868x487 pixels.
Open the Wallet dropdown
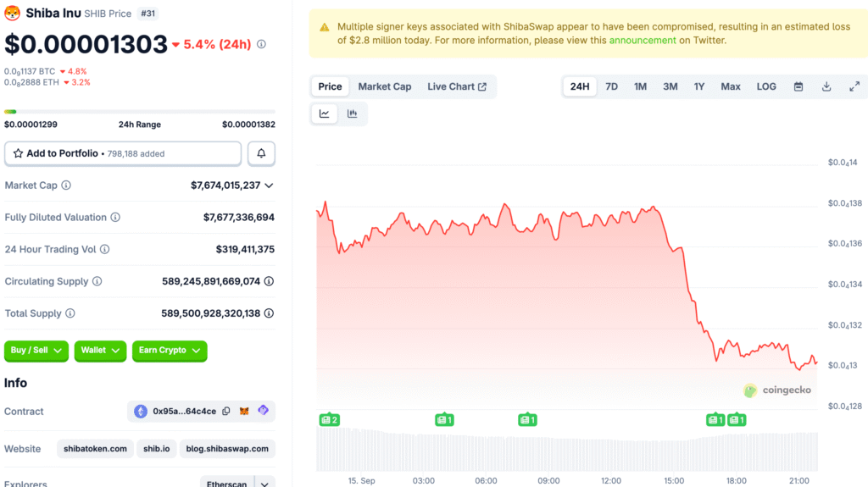(100, 351)
